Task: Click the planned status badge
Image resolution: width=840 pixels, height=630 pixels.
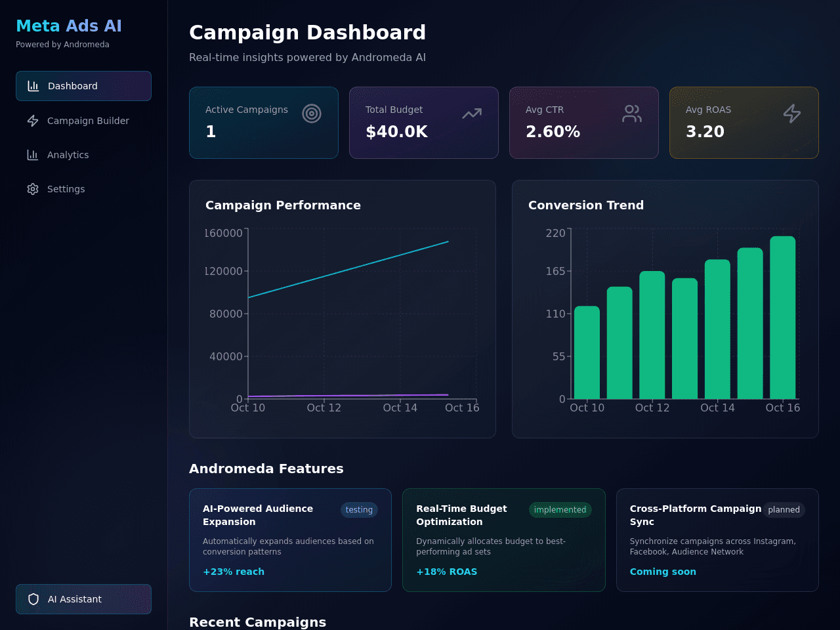Action: [784, 510]
